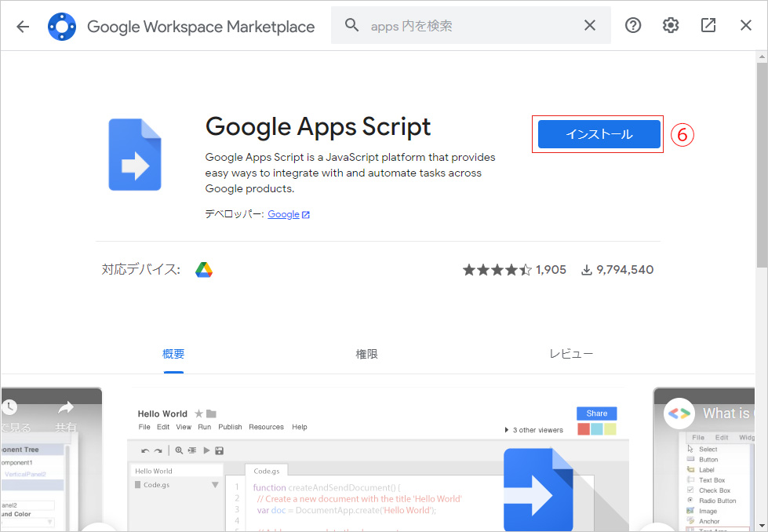Close the Marketplace dialog
Viewport: 768px width, 532px height.
tap(745, 25)
